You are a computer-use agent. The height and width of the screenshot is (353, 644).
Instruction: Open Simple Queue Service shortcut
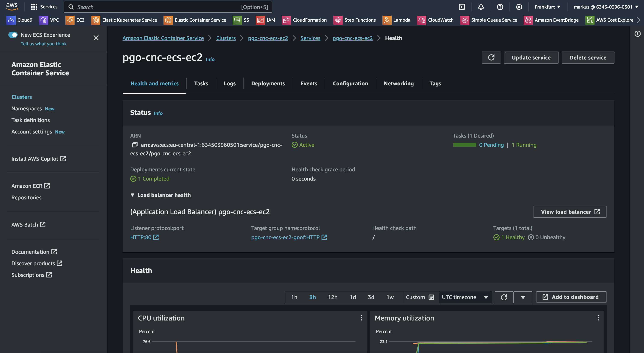(489, 20)
